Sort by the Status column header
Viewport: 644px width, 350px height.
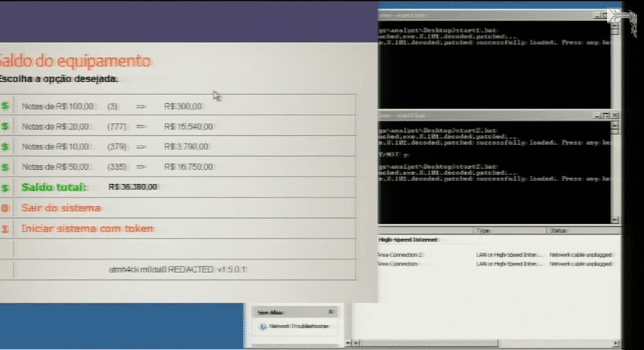click(x=583, y=231)
